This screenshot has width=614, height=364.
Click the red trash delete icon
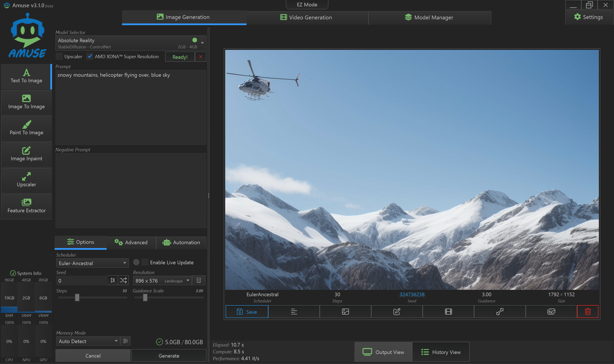tap(588, 312)
